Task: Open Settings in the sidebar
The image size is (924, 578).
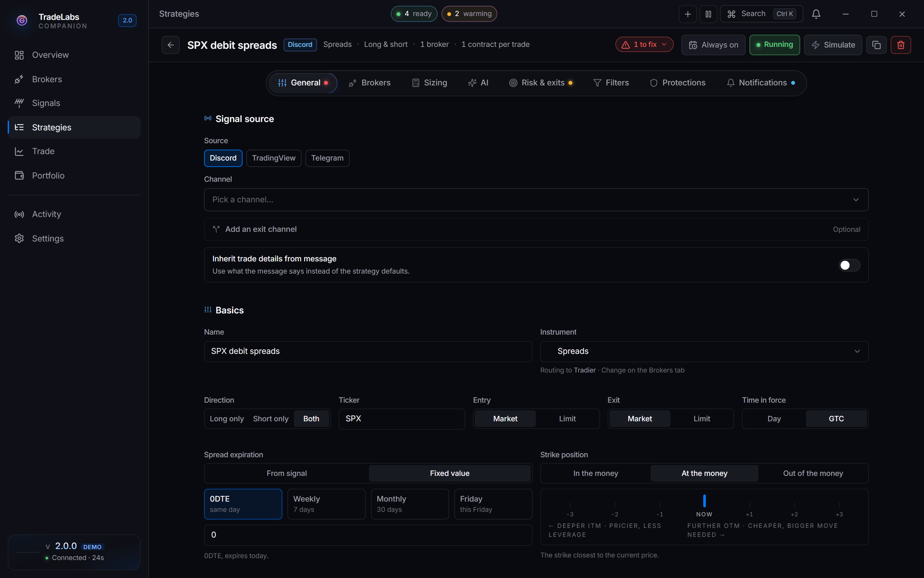Action: pyautogui.click(x=74, y=239)
